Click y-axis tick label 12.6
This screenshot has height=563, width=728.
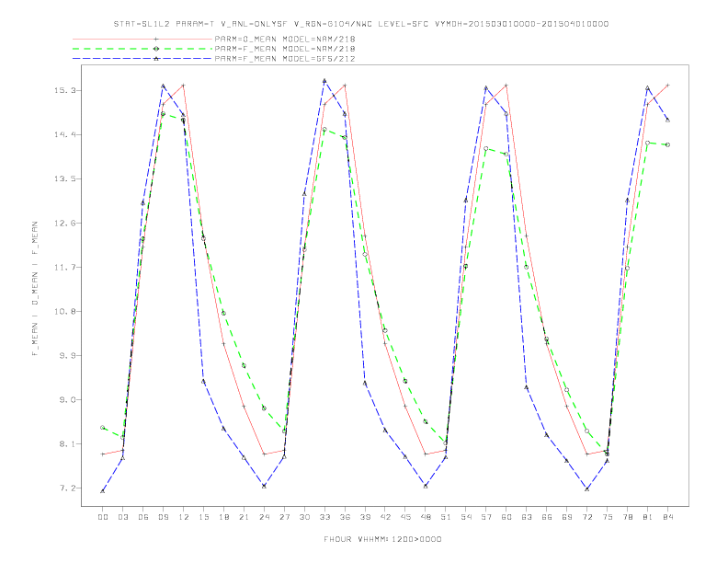64,223
